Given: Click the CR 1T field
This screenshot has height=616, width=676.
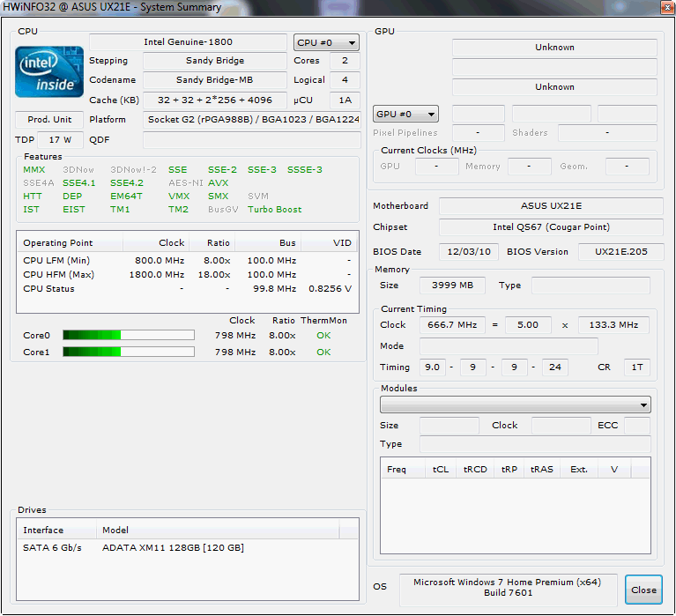Looking at the screenshot, I should point(636,367).
